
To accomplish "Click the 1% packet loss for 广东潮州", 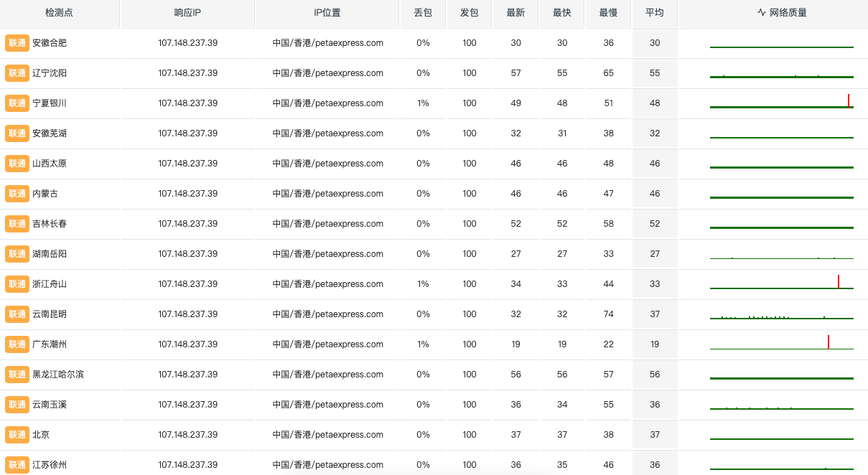I will 423,344.
